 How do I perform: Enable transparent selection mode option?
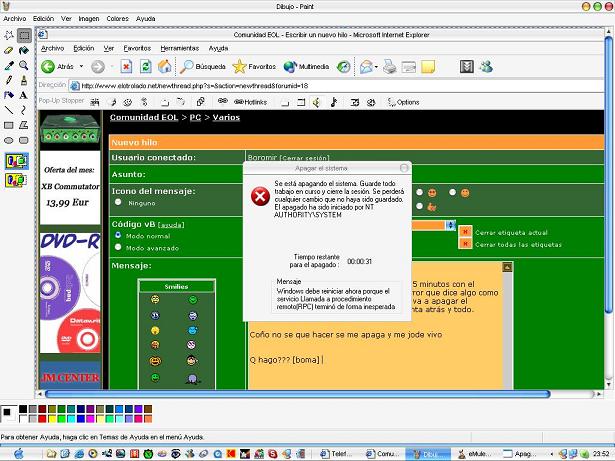(x=16, y=180)
